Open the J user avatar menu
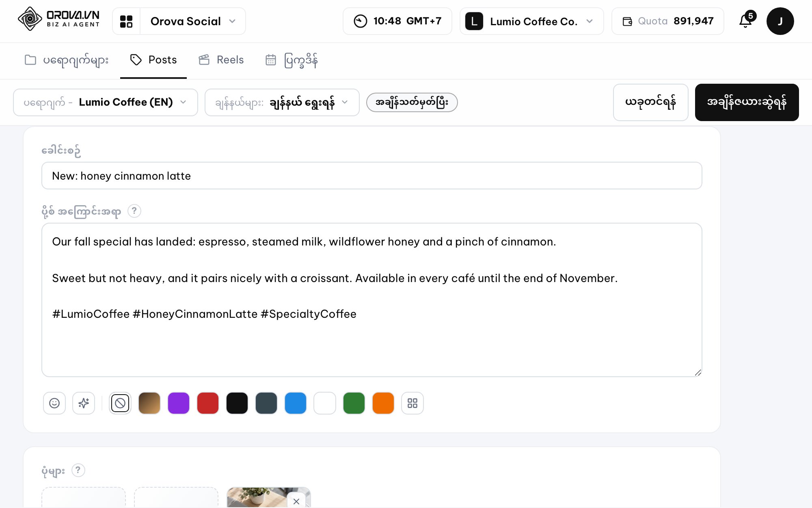This screenshot has height=508, width=812. point(780,21)
